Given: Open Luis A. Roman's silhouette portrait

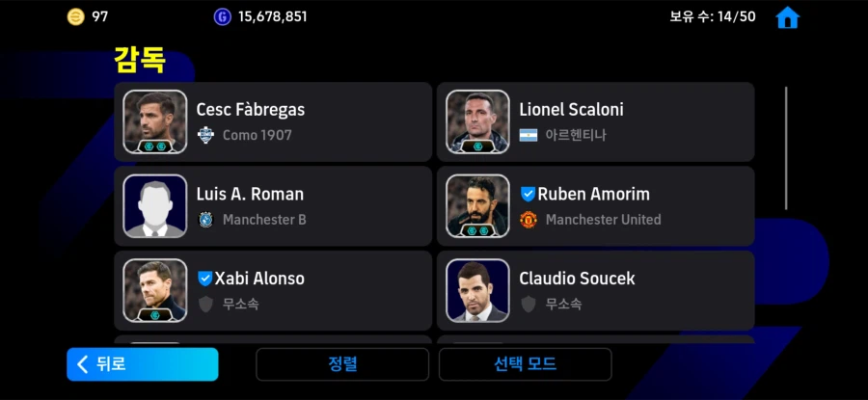Looking at the screenshot, I should [x=155, y=205].
